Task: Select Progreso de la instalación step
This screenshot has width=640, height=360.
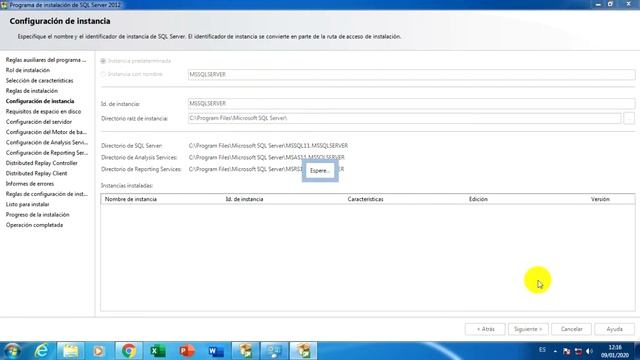Action: click(38, 215)
